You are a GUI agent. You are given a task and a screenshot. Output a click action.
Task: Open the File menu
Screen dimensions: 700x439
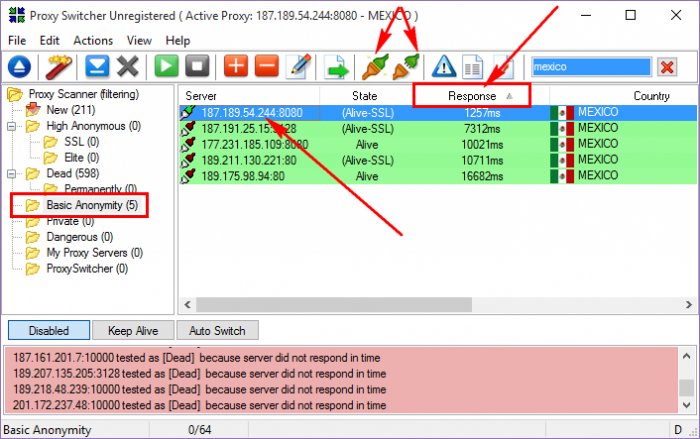coord(17,41)
